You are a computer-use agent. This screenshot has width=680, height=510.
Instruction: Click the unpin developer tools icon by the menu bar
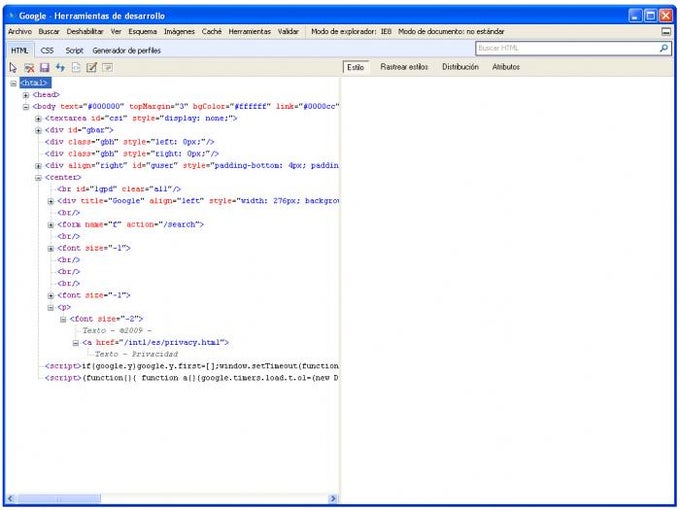tap(666, 31)
